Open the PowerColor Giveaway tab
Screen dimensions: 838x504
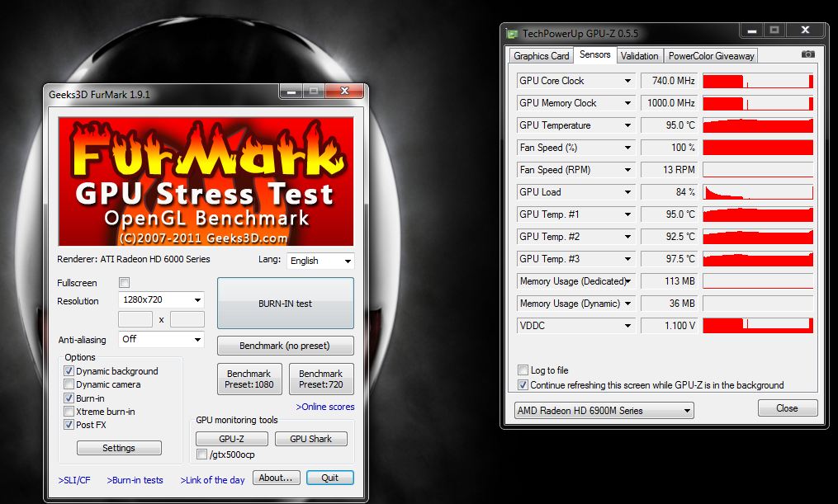point(711,56)
